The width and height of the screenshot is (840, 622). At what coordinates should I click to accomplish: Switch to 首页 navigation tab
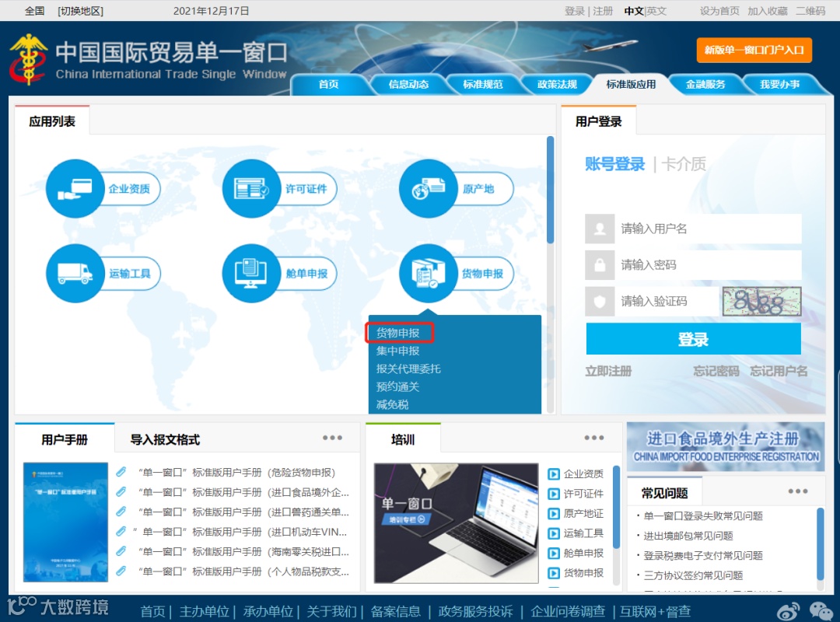328,84
